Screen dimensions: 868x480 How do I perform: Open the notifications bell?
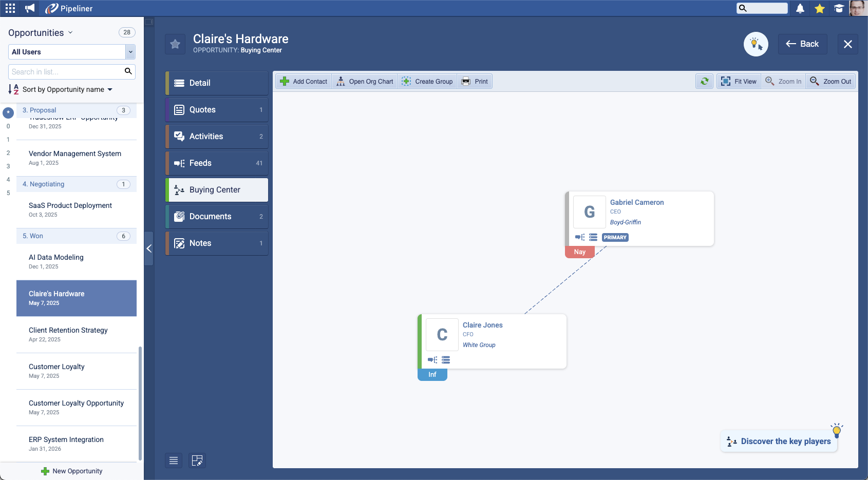point(800,8)
